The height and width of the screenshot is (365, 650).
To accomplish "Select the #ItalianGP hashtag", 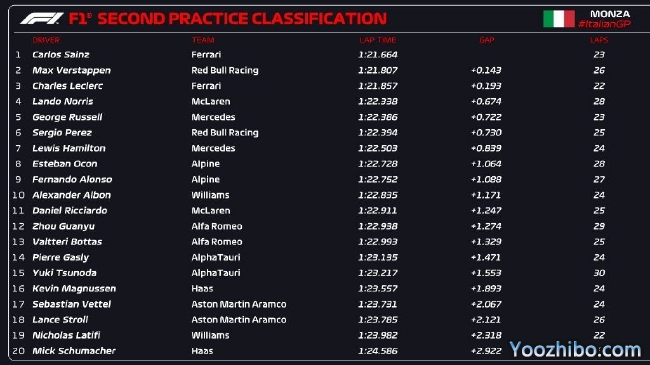I will [604, 24].
